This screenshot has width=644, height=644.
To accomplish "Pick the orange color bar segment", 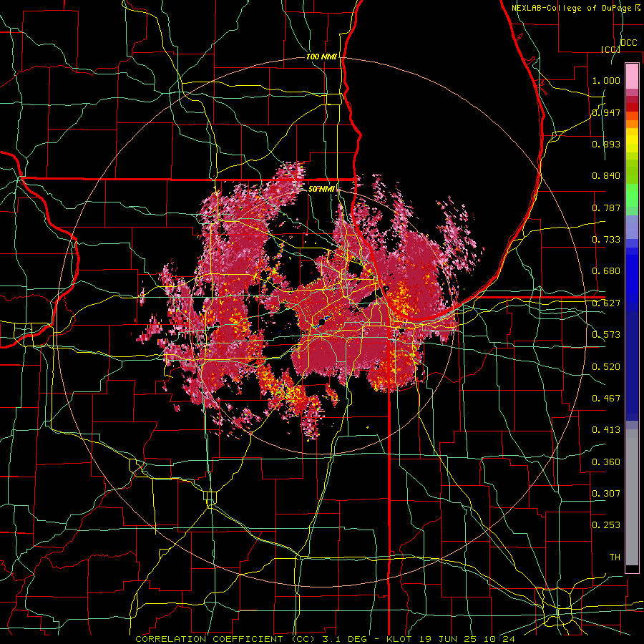I will (632, 124).
